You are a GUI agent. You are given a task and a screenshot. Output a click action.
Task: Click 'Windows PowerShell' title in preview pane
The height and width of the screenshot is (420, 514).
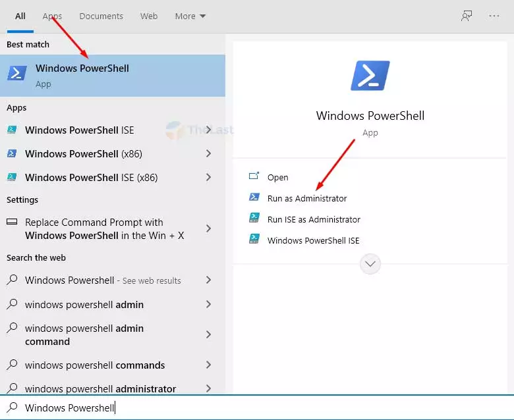[370, 116]
